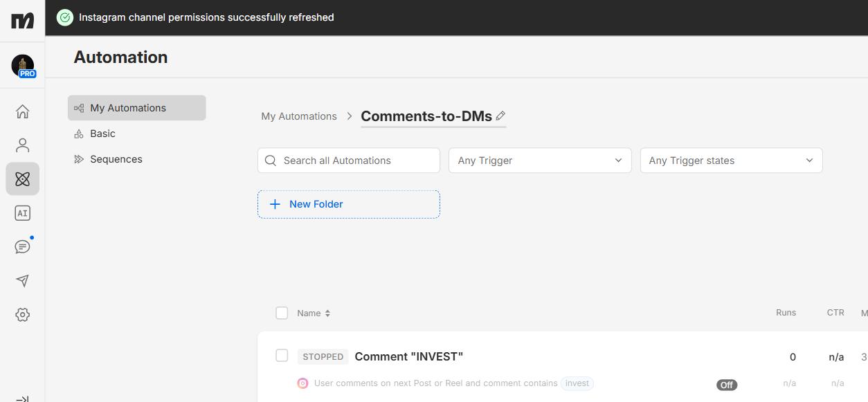Open the AI icon in sidebar
868x402 pixels.
pos(22,213)
